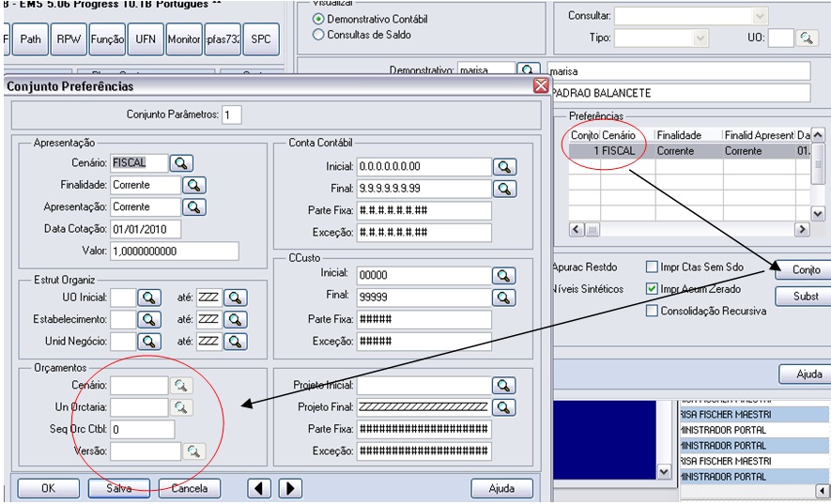Click the Finalidade column header
Image resolution: width=831 pixels, height=504 pixels.
689,135
